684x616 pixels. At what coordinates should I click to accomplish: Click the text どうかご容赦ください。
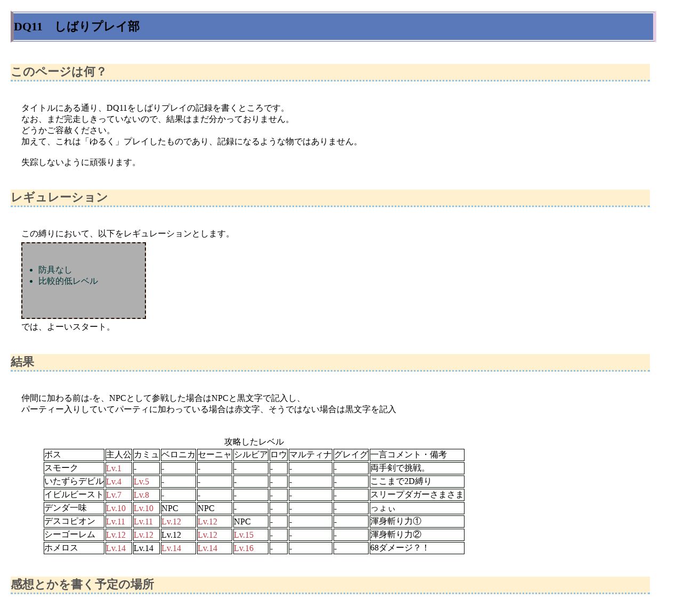click(68, 130)
